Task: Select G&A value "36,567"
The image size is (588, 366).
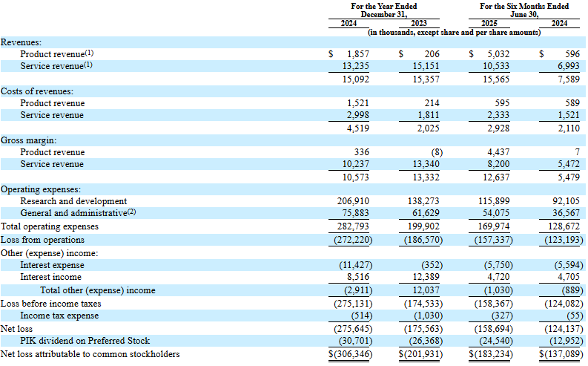Action: pos(566,213)
